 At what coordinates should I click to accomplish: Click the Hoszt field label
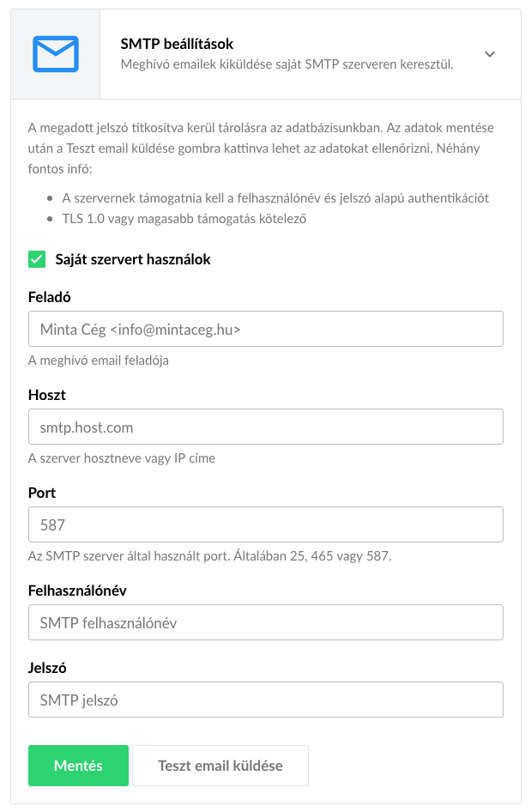pos(47,395)
